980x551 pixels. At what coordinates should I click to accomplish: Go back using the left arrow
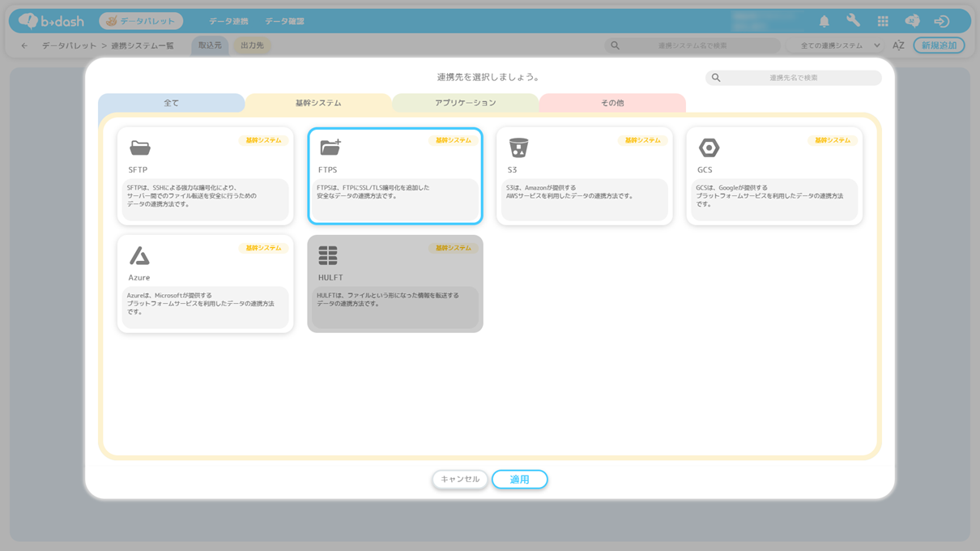(24, 45)
